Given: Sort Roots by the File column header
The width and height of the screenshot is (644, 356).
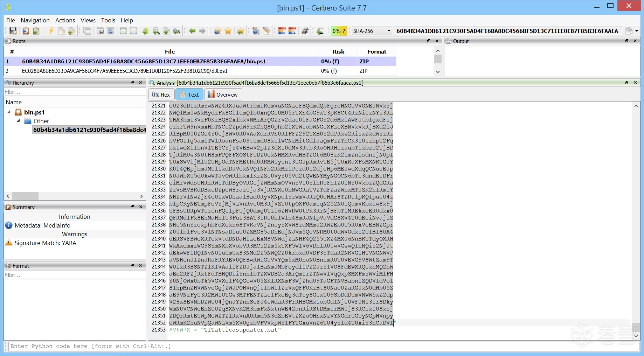Looking at the screenshot, I should click(170, 52).
